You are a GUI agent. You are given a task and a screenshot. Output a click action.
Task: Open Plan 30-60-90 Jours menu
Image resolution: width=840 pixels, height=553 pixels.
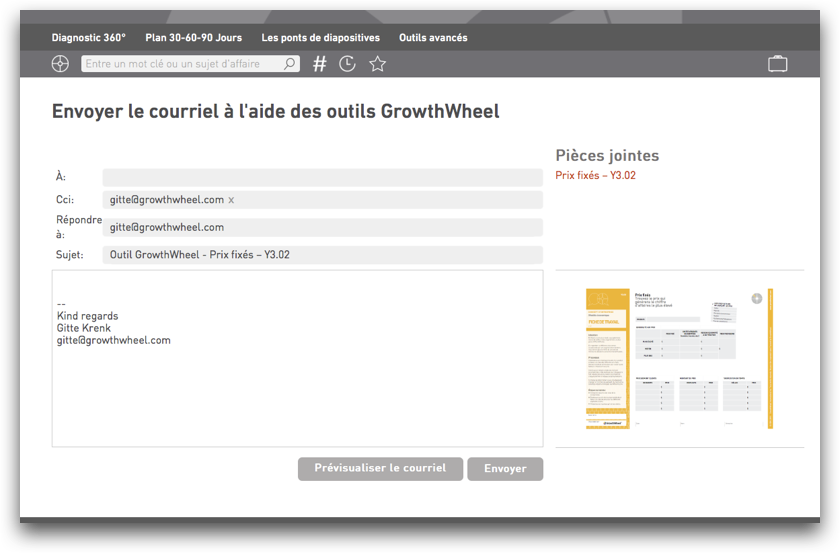point(193,38)
